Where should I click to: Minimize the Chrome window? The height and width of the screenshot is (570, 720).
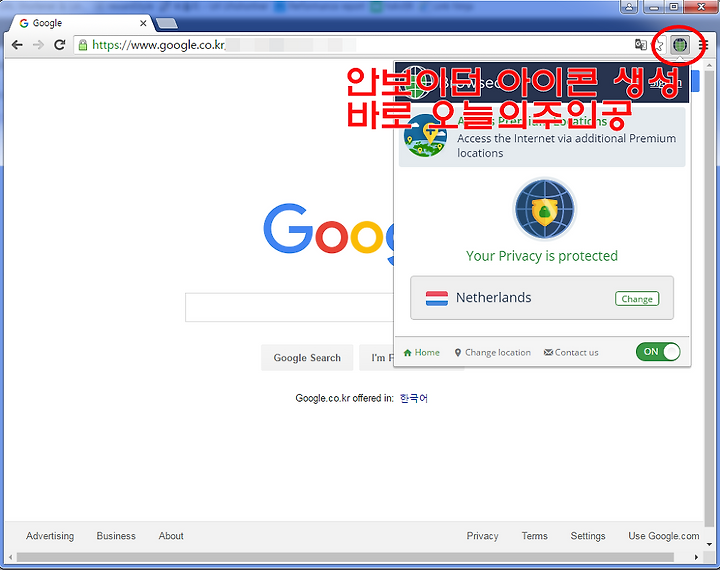[653, 6]
